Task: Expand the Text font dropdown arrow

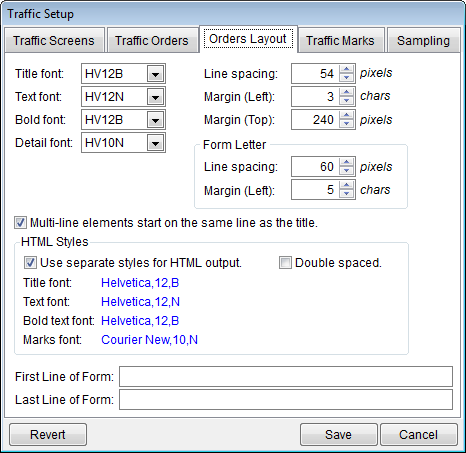Action: [156, 97]
